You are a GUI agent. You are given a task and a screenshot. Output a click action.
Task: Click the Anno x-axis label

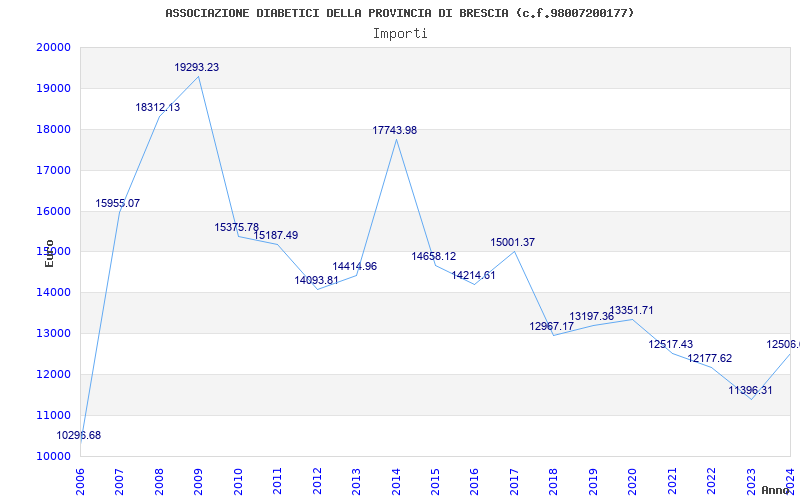point(774,490)
